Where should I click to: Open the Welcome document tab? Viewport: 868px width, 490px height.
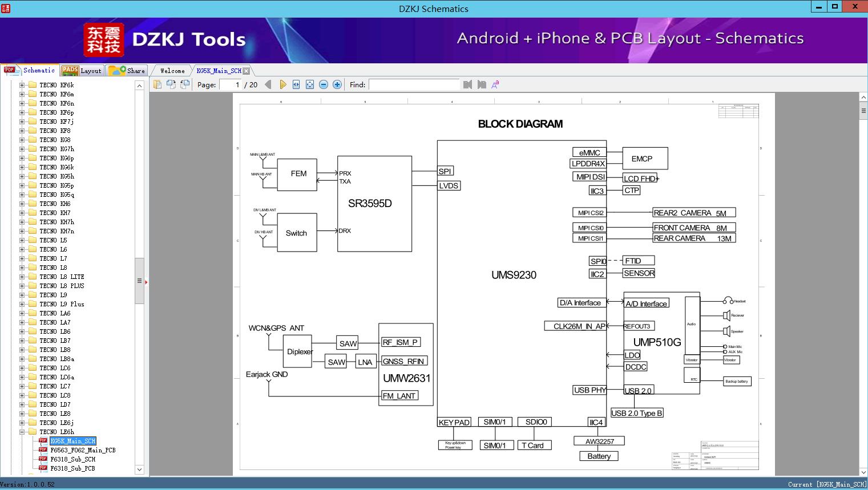pyautogui.click(x=172, y=71)
